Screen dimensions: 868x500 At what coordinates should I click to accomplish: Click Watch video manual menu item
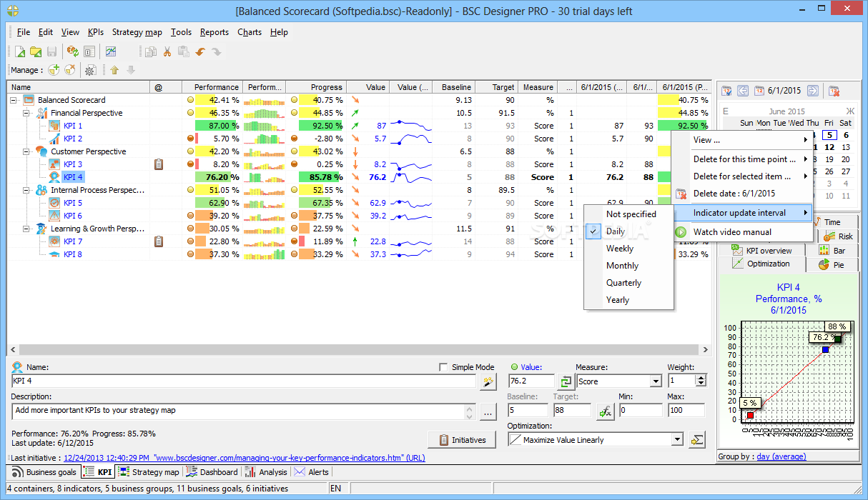click(742, 232)
